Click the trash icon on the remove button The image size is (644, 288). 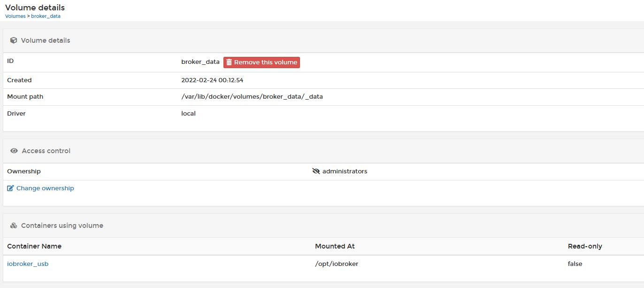[x=229, y=62]
